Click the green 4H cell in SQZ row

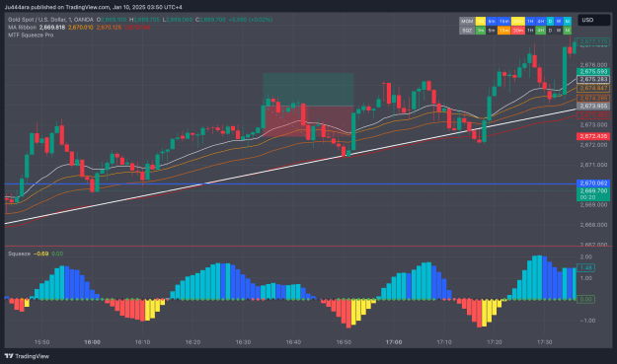pyautogui.click(x=541, y=31)
